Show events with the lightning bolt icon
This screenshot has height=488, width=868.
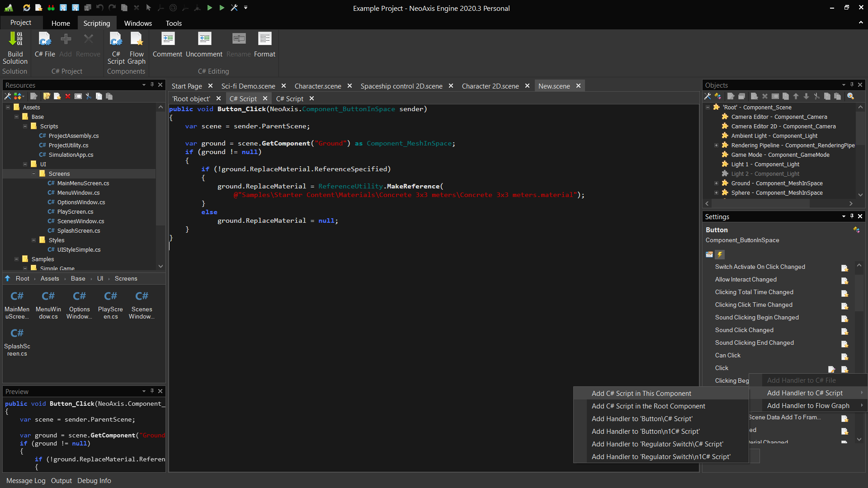click(720, 254)
